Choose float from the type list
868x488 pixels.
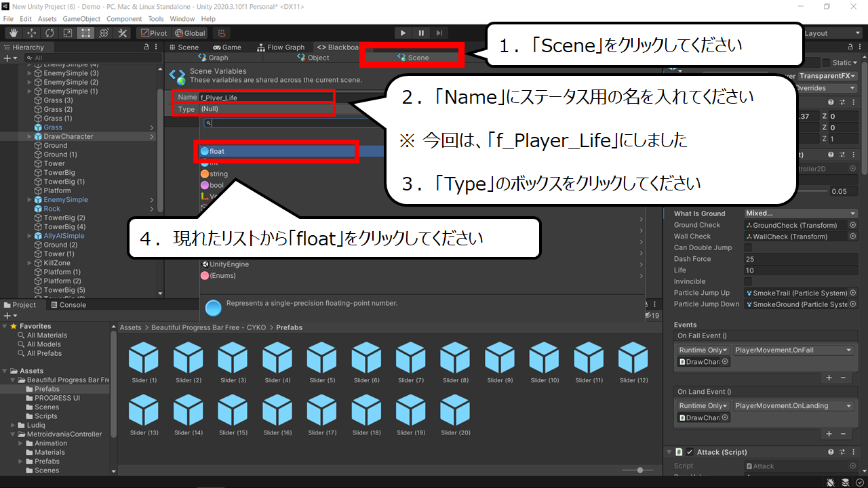tap(278, 151)
